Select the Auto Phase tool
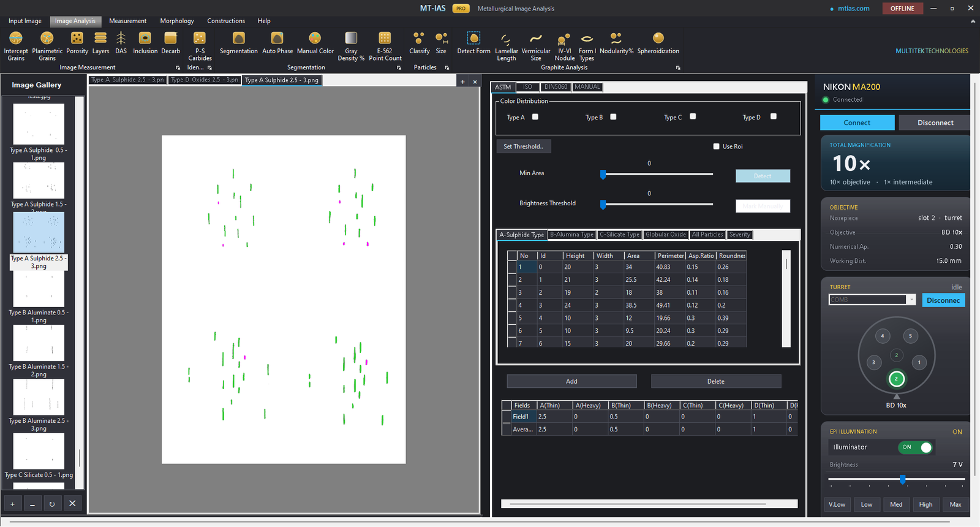This screenshot has width=980, height=527. point(277,44)
